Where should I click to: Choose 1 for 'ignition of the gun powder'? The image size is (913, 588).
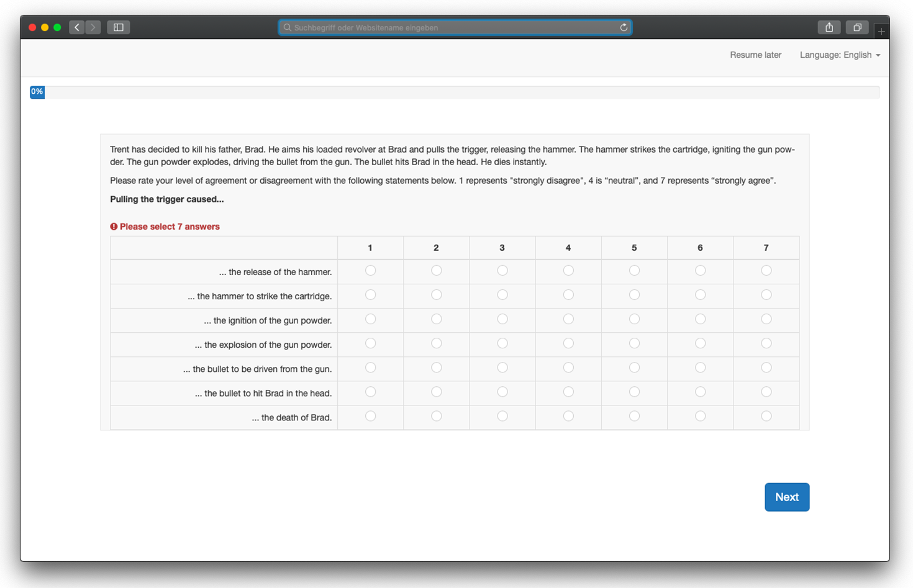[370, 319]
